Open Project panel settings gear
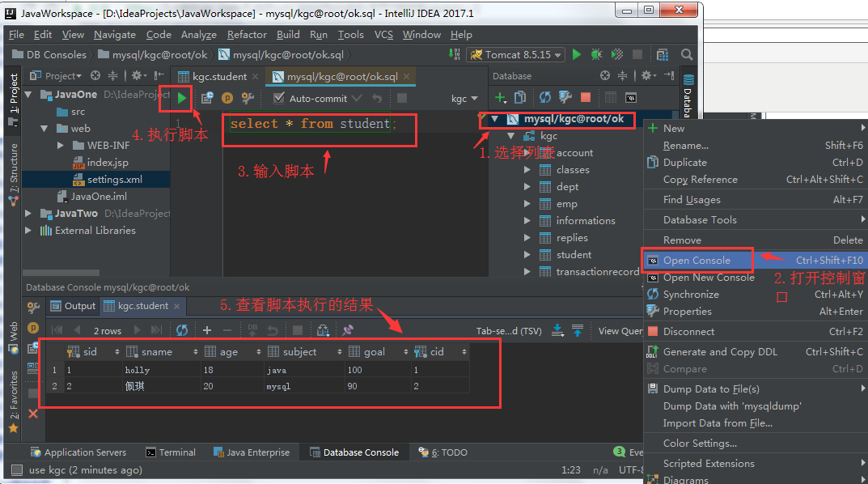 (138, 75)
